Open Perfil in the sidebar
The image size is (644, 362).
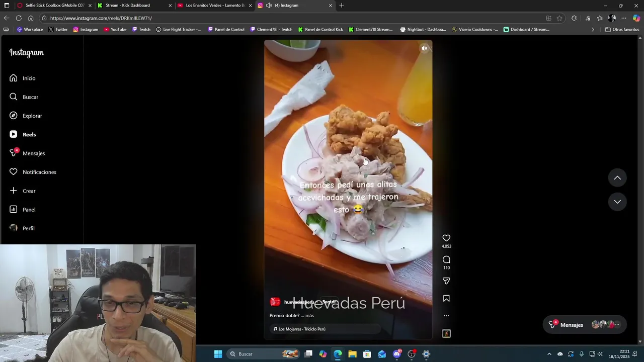22,228
